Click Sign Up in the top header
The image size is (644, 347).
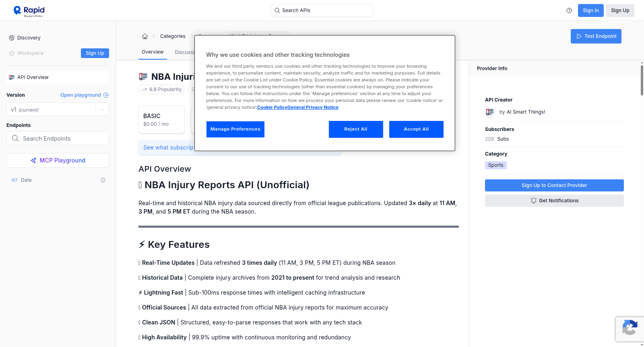[x=620, y=10]
